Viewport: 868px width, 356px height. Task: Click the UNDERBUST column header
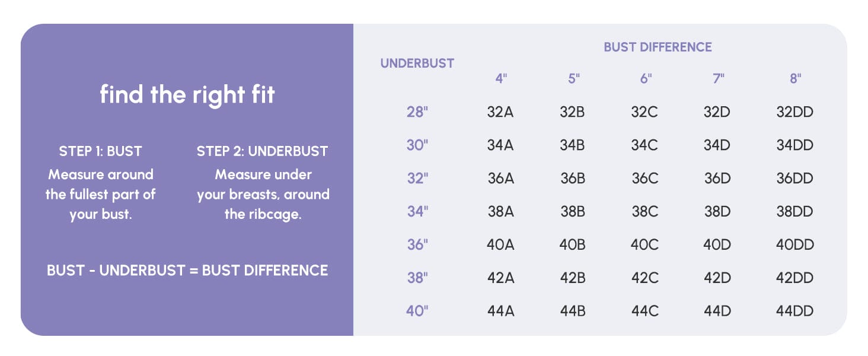click(x=417, y=63)
